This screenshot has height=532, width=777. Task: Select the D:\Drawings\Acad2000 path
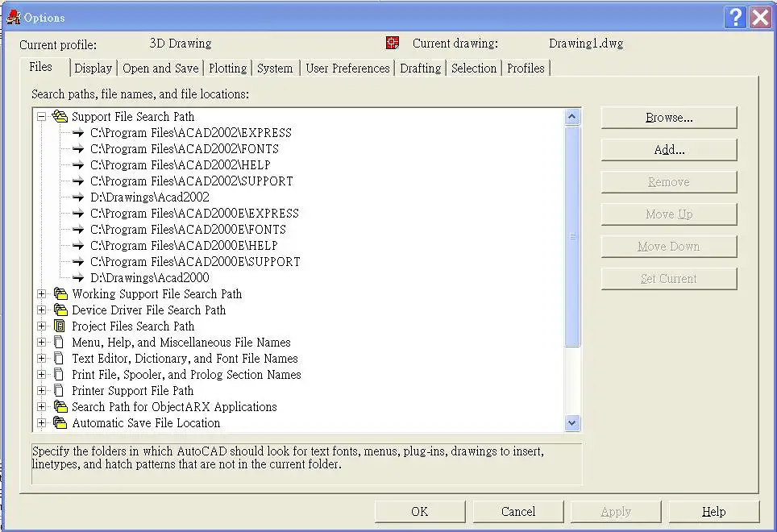tap(150, 278)
